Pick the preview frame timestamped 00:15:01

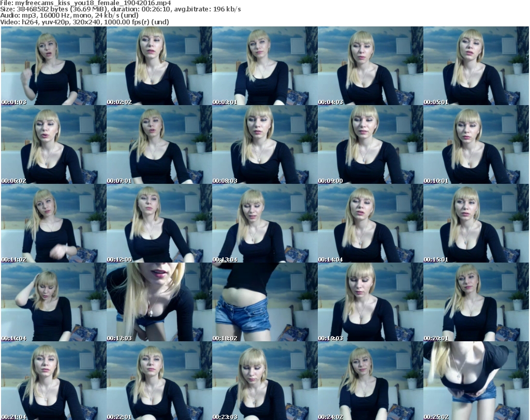coord(476,224)
